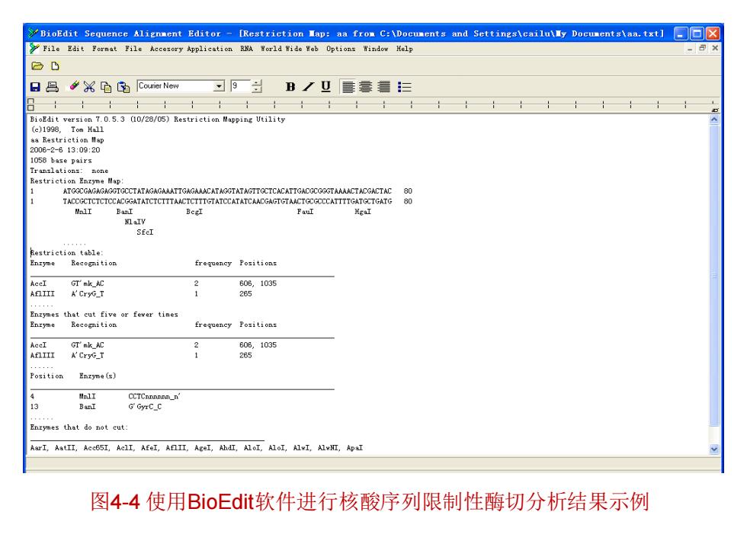Open the Edit menu
This screenshot has height=560, width=747.
(75, 49)
